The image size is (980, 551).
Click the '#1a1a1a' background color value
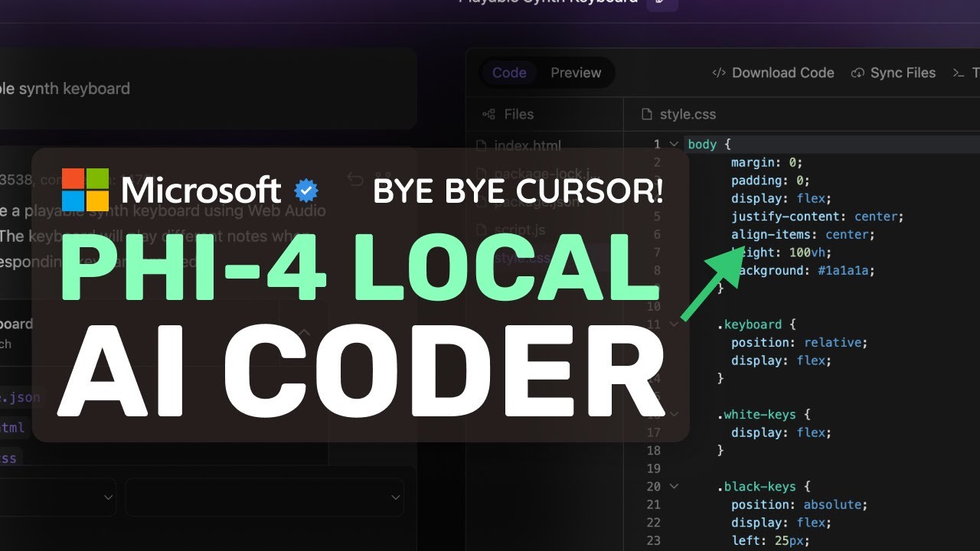point(843,271)
